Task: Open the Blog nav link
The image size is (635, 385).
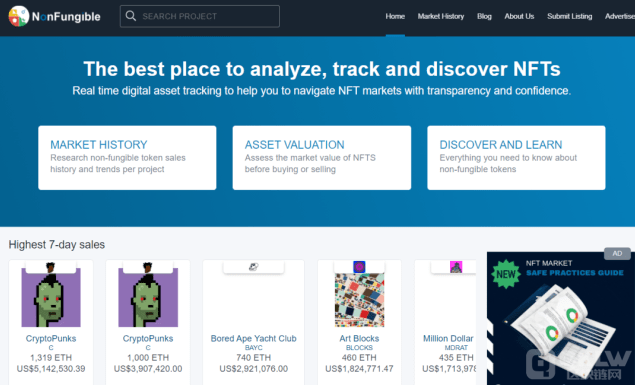Action: pyautogui.click(x=484, y=16)
